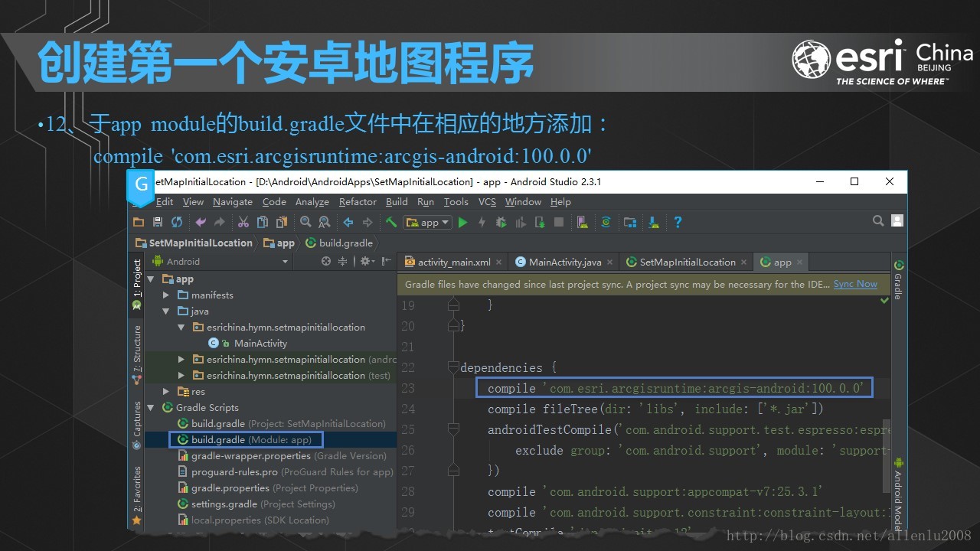Click Sync Project with Gradle Files icon

click(x=606, y=223)
